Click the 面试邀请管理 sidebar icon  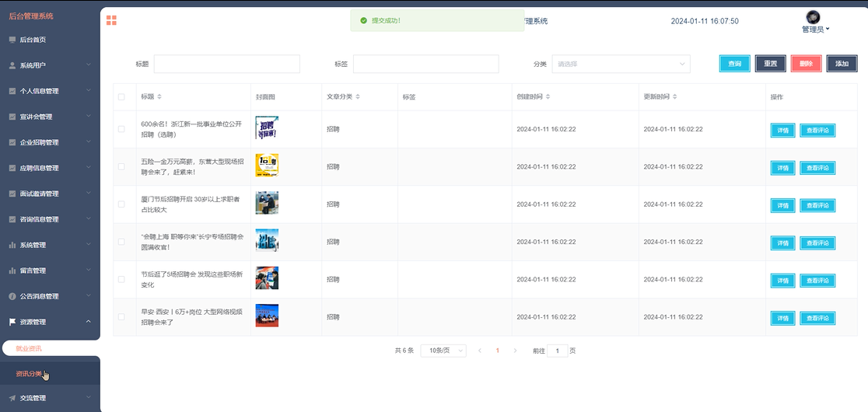pyautogui.click(x=12, y=194)
